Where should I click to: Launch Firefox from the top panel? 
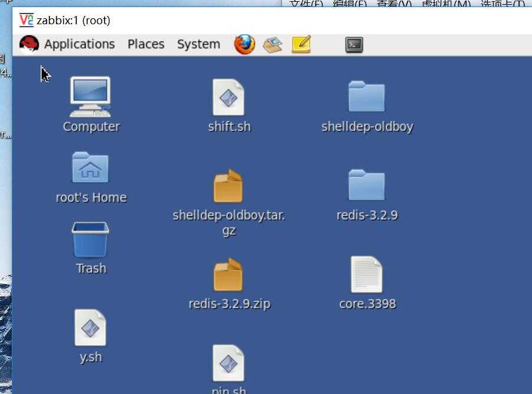(244, 44)
